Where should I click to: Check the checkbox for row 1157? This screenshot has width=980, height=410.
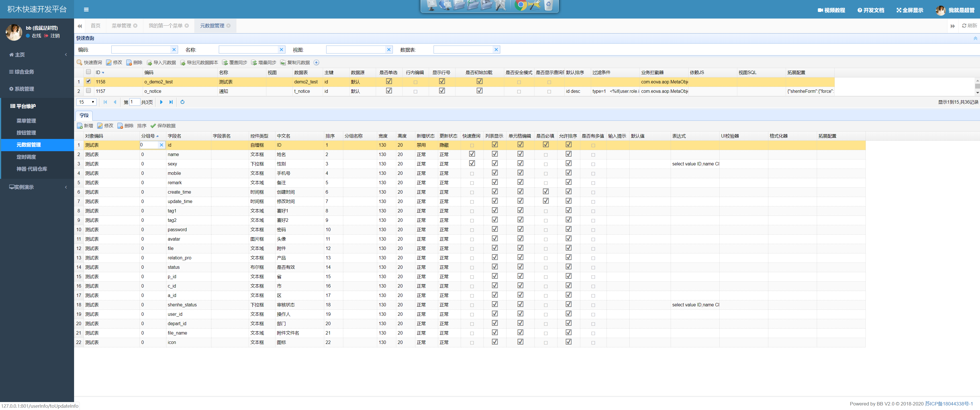click(88, 91)
